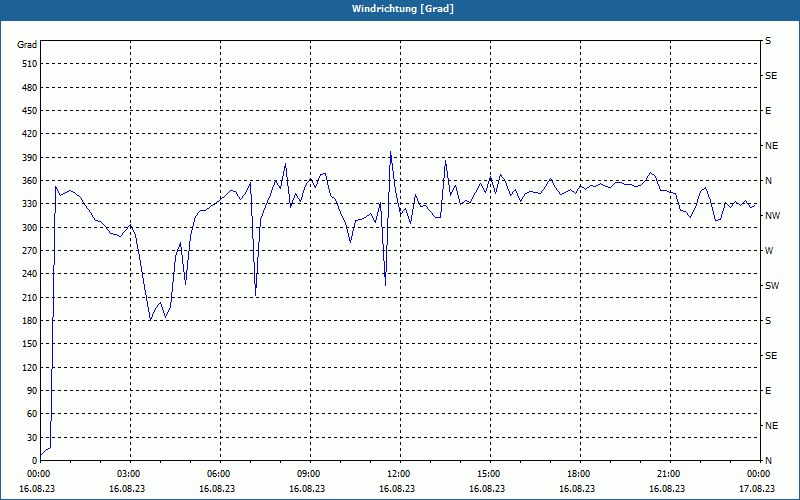Select the 06:00 time label
The width and height of the screenshot is (800, 500).
[x=217, y=474]
